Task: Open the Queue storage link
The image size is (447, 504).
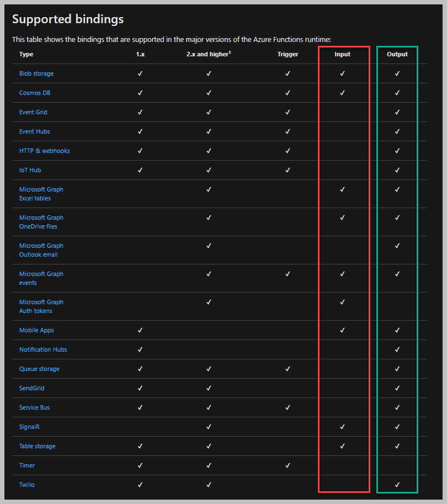Action: click(39, 369)
